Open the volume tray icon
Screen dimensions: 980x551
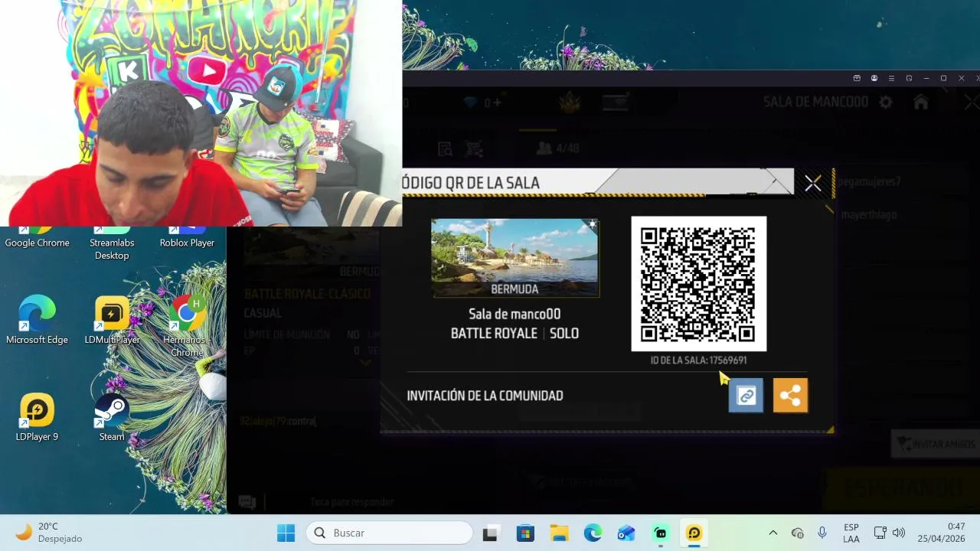pyautogui.click(x=899, y=533)
